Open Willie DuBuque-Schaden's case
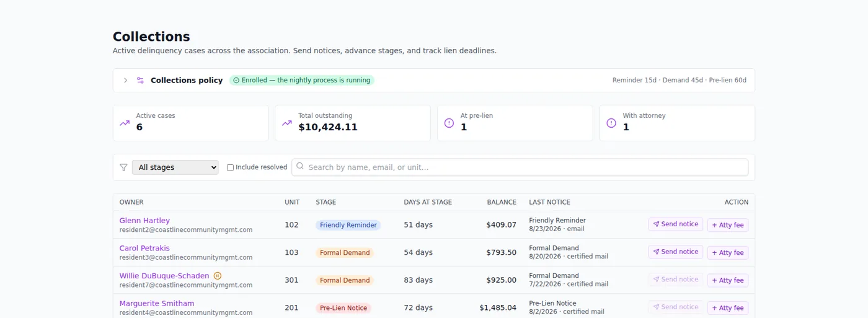Image resolution: width=868 pixels, height=318 pixels. (x=164, y=276)
